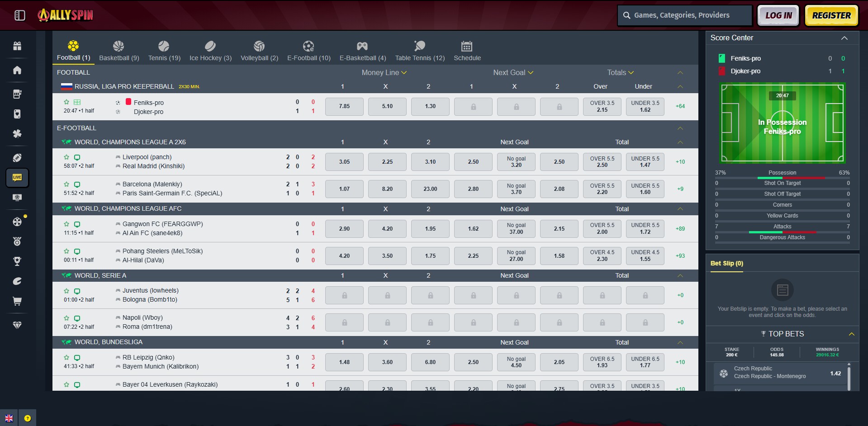
Task: Collapse World Serie A league
Action: click(680, 275)
